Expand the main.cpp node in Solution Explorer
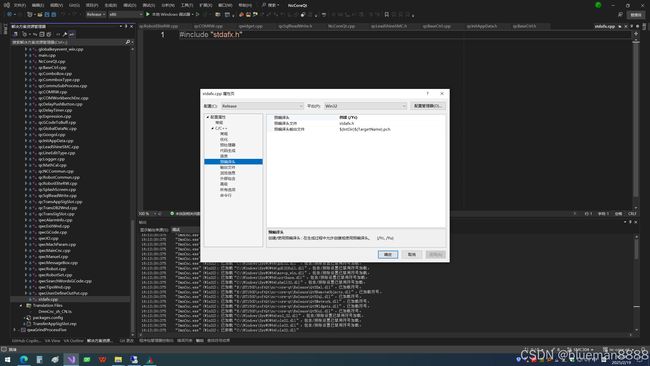The image size is (650, 366). coord(26,55)
